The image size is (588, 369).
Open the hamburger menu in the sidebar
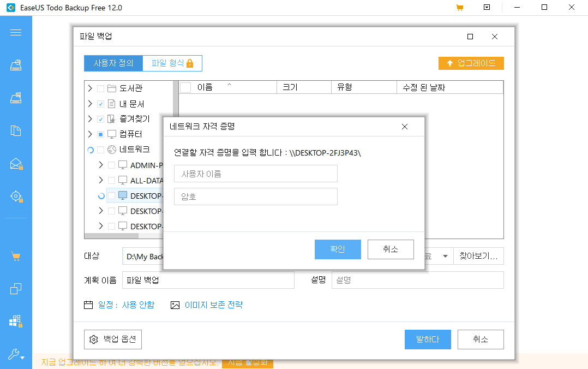pos(16,32)
